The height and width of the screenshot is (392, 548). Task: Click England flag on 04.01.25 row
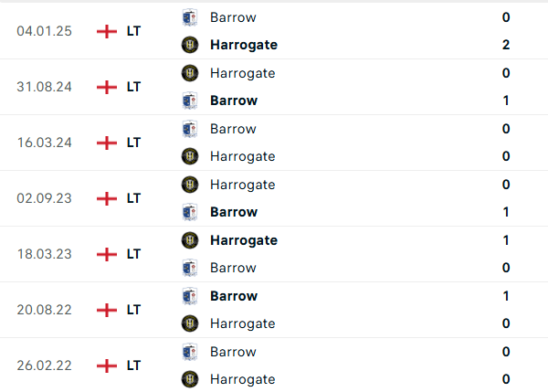[x=107, y=31]
